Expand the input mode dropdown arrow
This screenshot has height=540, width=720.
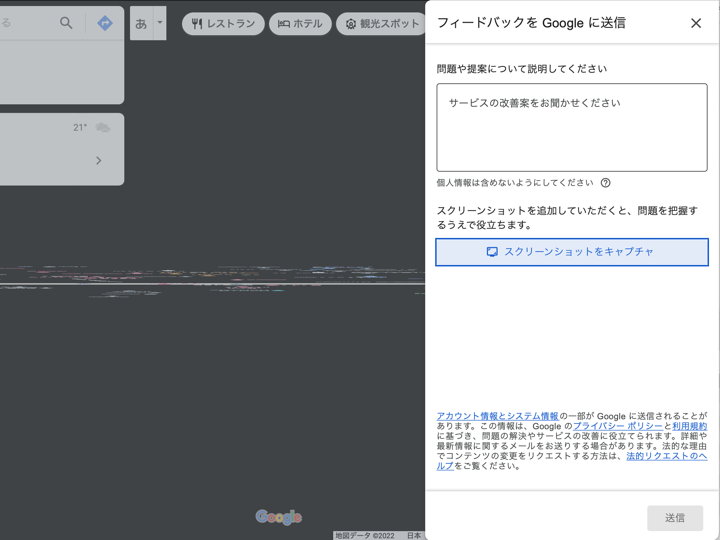160,23
